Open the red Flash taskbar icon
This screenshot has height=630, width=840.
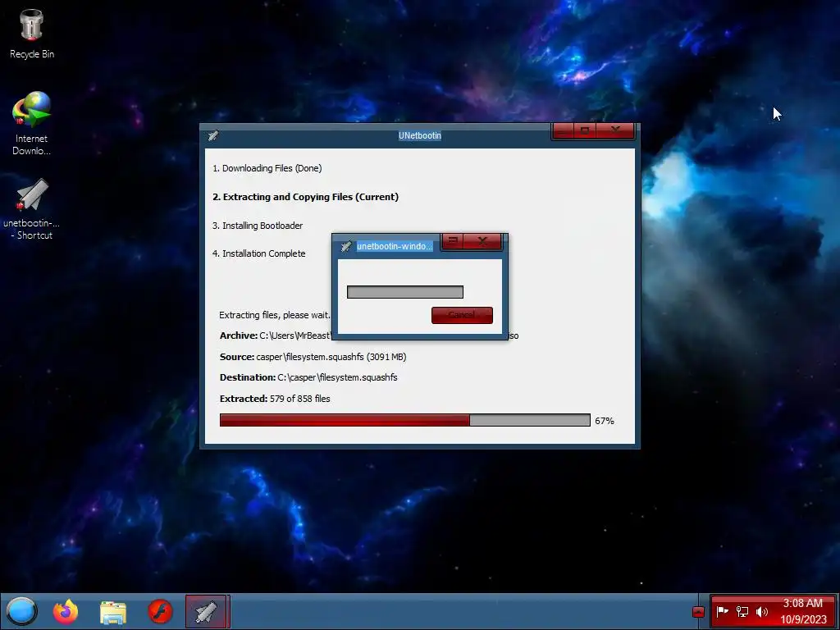160,612
